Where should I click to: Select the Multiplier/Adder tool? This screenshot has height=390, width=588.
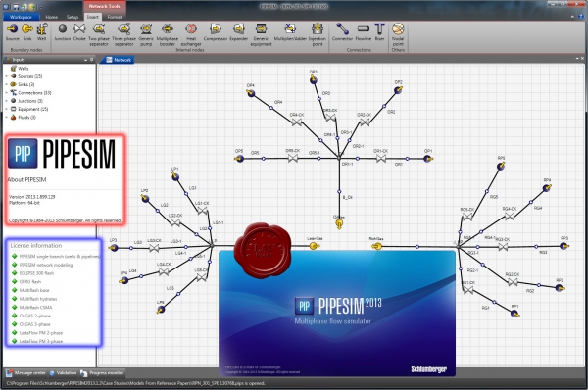[x=290, y=32]
